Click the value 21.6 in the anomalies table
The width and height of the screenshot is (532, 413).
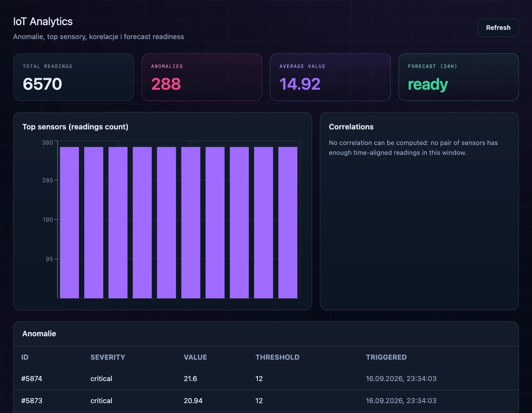[190, 379]
